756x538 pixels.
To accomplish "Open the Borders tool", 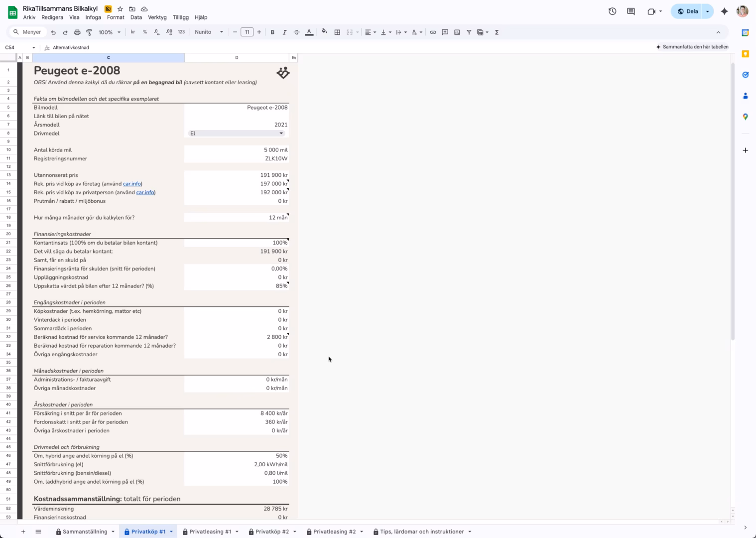I will pos(337,32).
